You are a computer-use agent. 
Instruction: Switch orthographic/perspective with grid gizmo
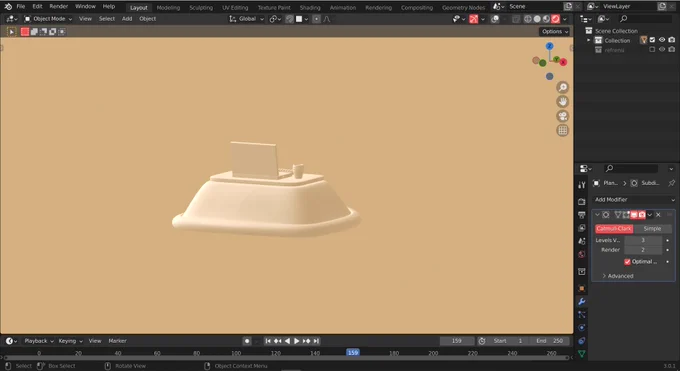(562, 131)
